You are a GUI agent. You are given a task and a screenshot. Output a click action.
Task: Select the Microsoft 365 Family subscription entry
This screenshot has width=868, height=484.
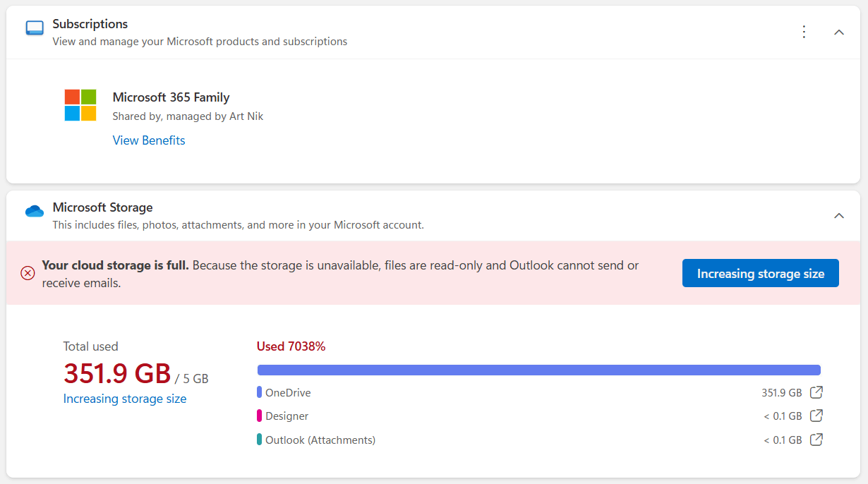tap(171, 97)
